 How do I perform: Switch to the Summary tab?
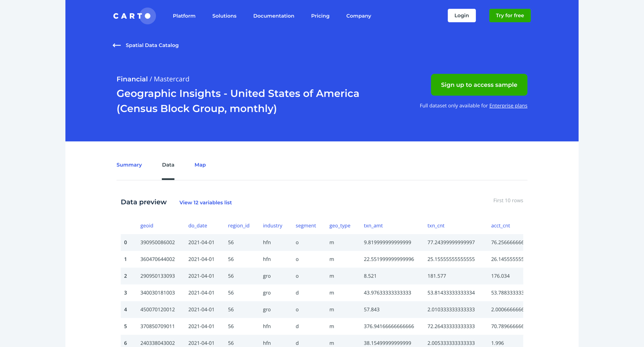point(129,165)
